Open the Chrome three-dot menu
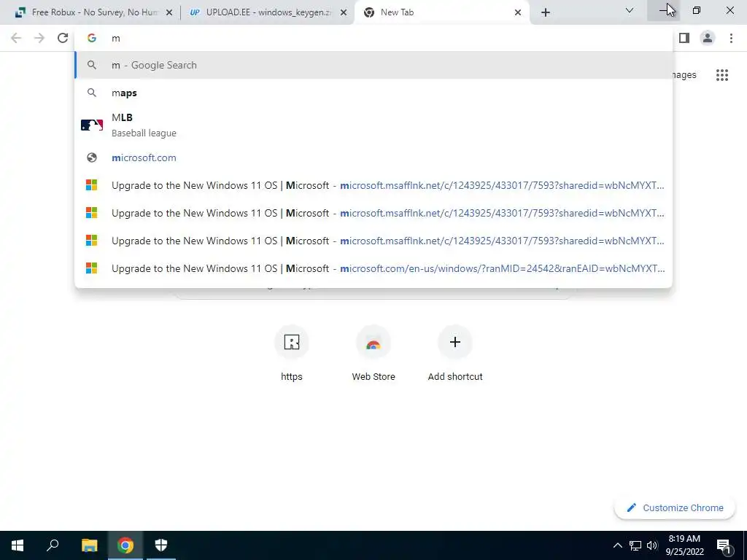Screen dimensions: 747x560 click(731, 38)
